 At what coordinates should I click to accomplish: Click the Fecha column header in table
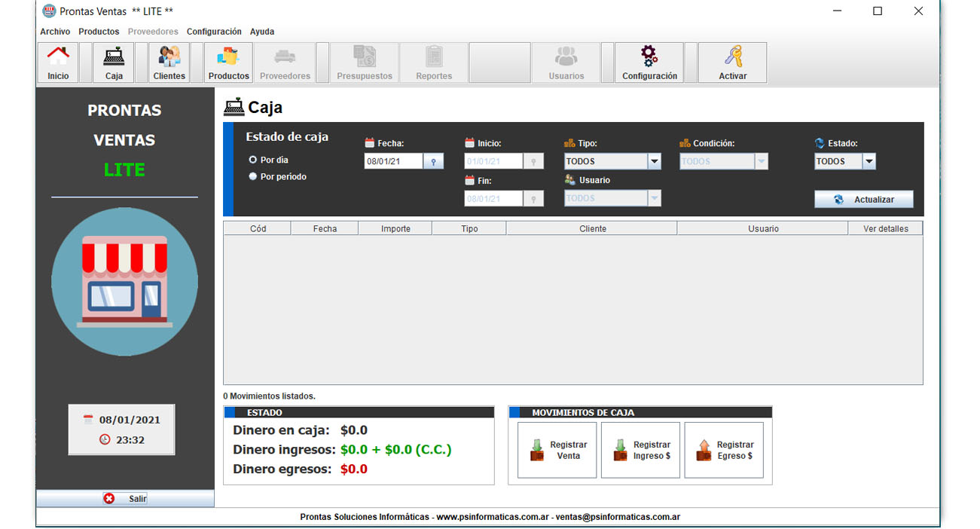(x=325, y=228)
